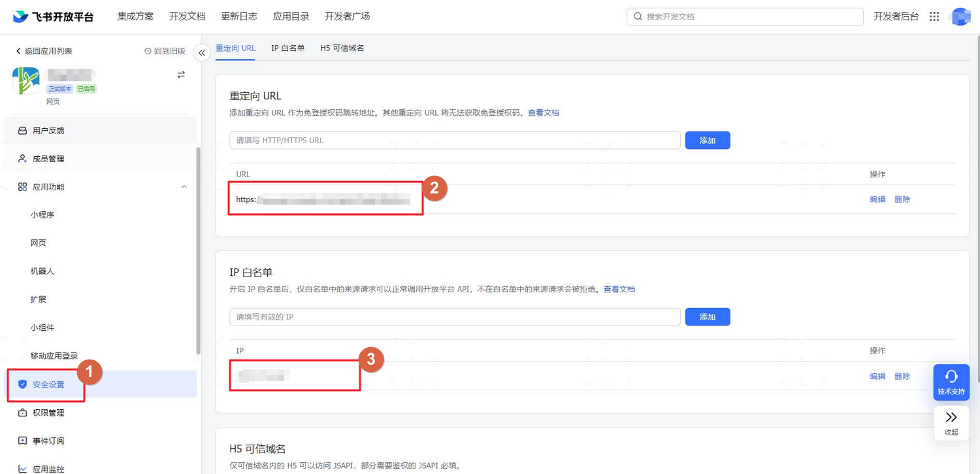This screenshot has width=980, height=474.
Task: Collapse the 应用功能 section chevron
Action: point(184,187)
